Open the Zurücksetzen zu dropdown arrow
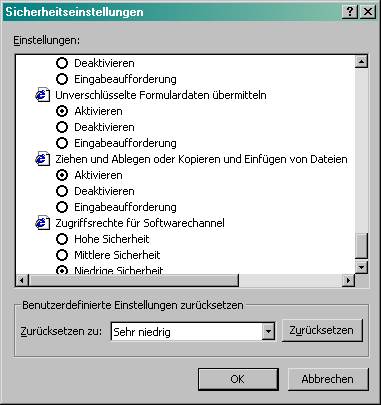Image resolution: width=381 pixels, height=405 pixels. coord(268,332)
